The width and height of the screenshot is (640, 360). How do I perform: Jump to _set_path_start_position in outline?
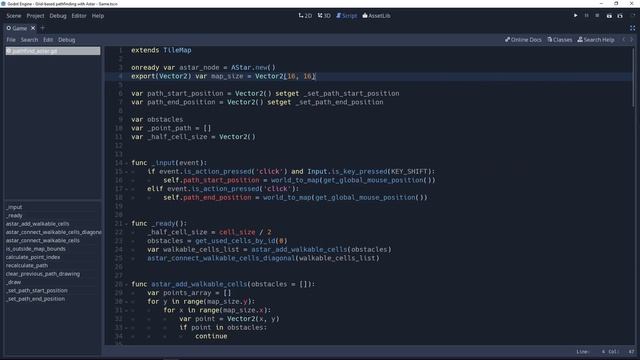(x=36, y=291)
